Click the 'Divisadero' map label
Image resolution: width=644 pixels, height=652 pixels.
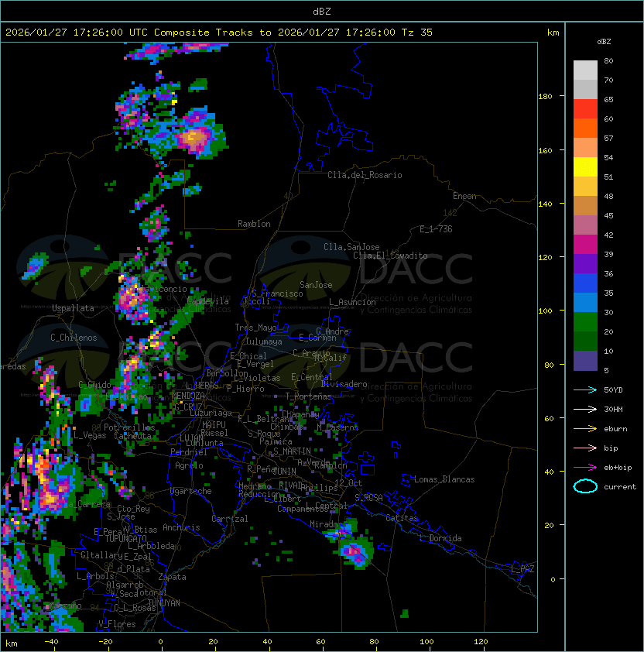[344, 384]
